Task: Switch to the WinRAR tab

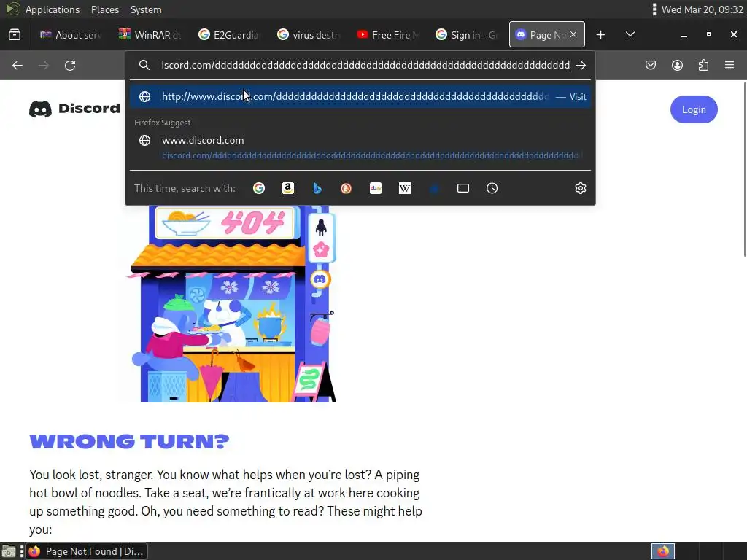Action: (x=150, y=35)
